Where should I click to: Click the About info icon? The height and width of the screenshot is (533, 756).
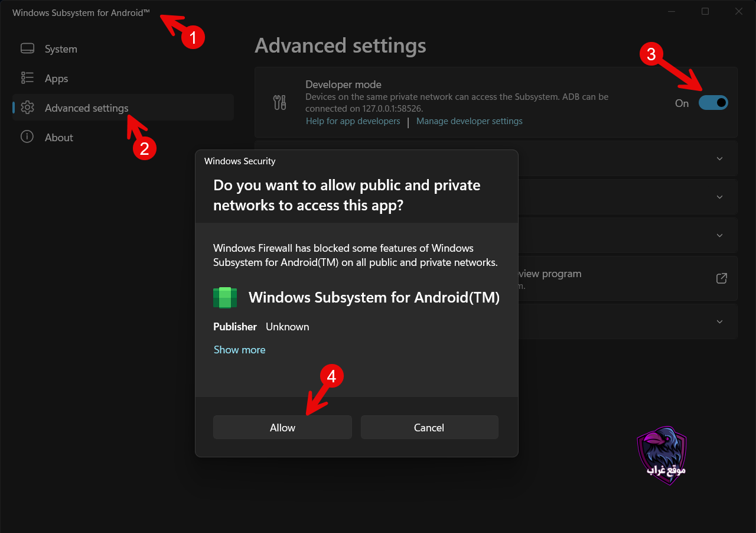click(27, 137)
